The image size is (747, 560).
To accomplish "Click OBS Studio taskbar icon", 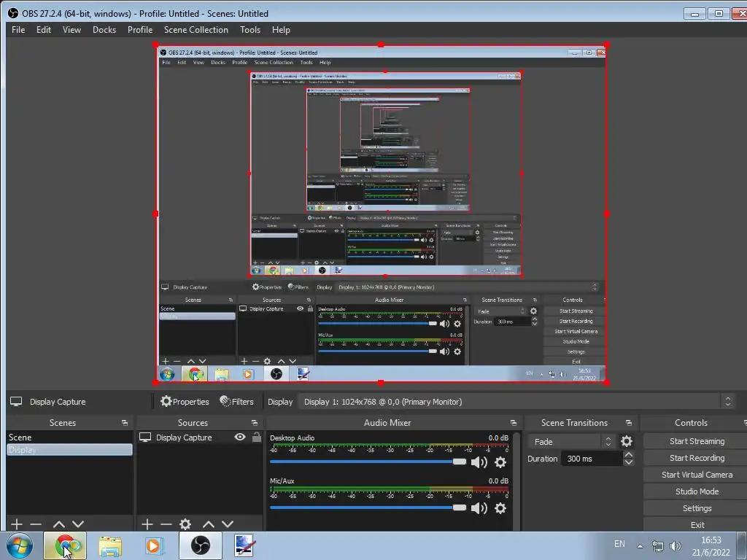I will click(x=201, y=545).
